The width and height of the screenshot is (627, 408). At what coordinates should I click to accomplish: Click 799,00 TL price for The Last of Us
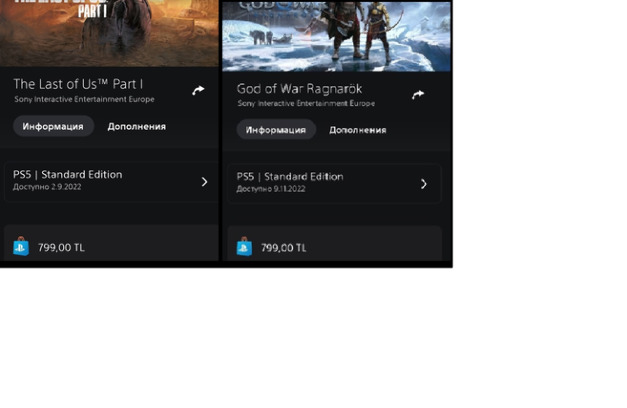(x=61, y=248)
